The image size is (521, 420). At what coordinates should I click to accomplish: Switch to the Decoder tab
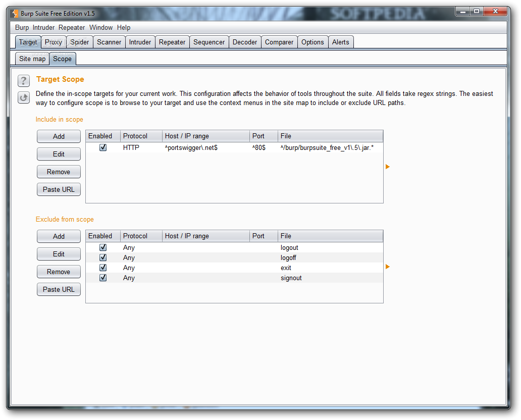(x=245, y=42)
